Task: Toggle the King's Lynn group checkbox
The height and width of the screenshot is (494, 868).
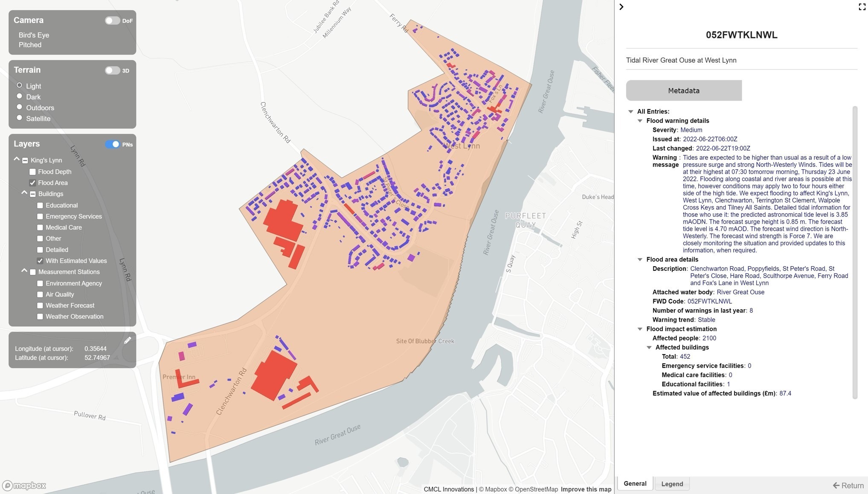Action: pos(25,161)
